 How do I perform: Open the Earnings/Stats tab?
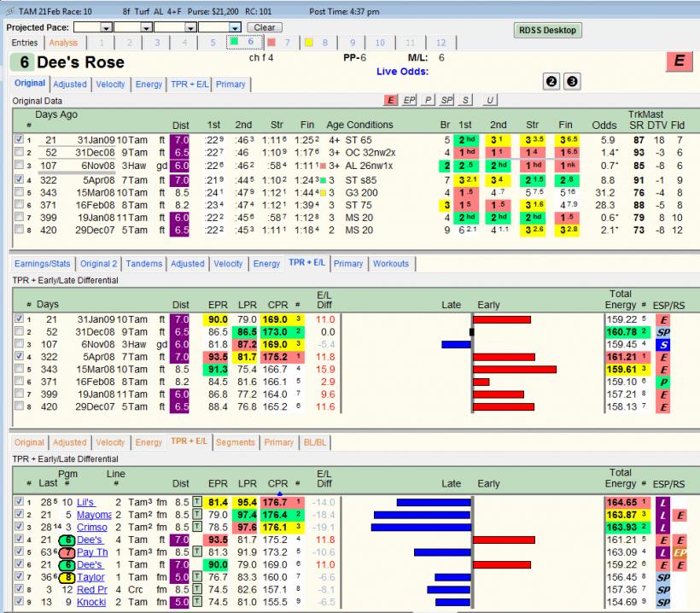[43, 264]
